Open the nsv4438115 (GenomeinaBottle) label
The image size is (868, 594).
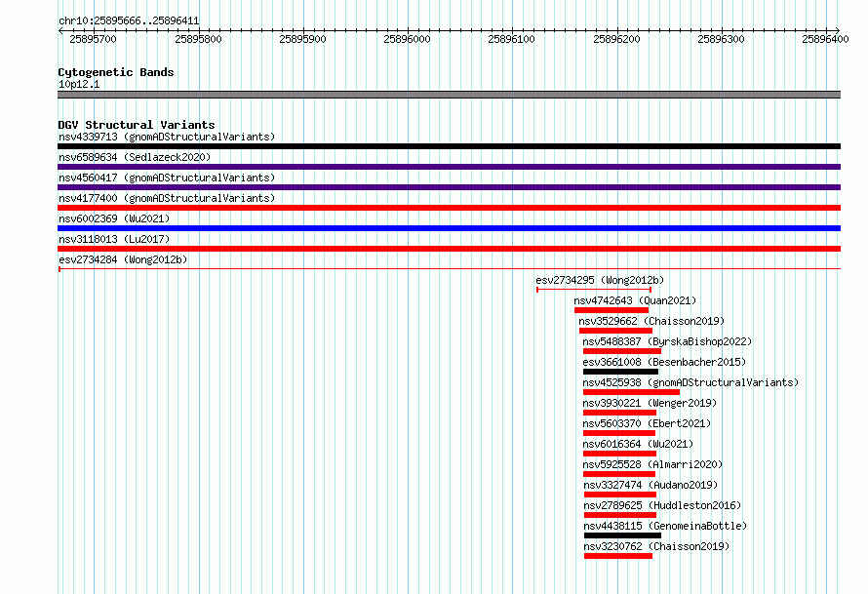click(665, 526)
